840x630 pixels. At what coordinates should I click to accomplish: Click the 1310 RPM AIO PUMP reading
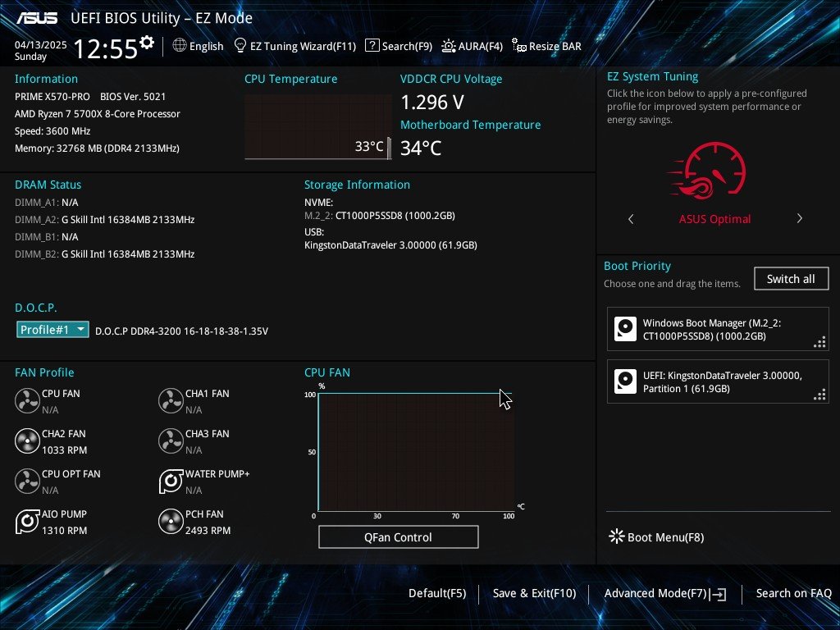click(x=64, y=531)
